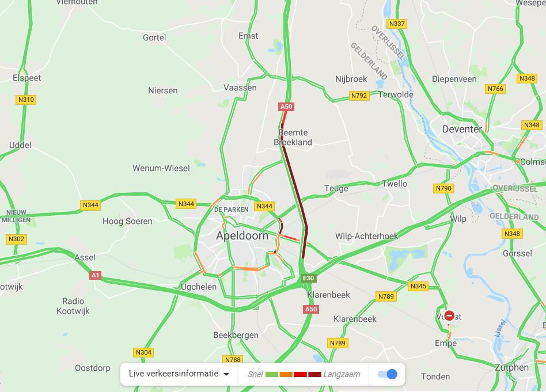Click the road closure icon near Voorst

449,315
